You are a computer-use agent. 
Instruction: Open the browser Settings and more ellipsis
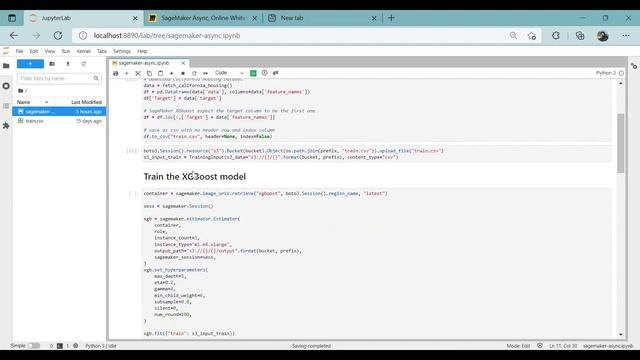(x=626, y=36)
